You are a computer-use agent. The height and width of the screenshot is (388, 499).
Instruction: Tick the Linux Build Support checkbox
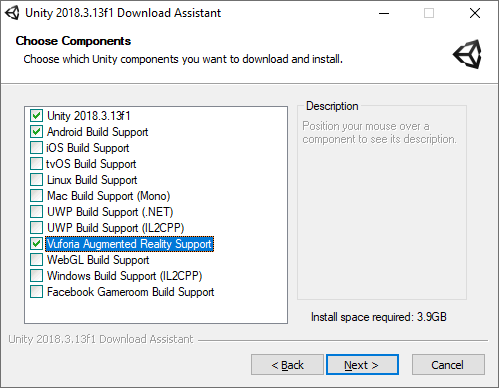pos(36,180)
